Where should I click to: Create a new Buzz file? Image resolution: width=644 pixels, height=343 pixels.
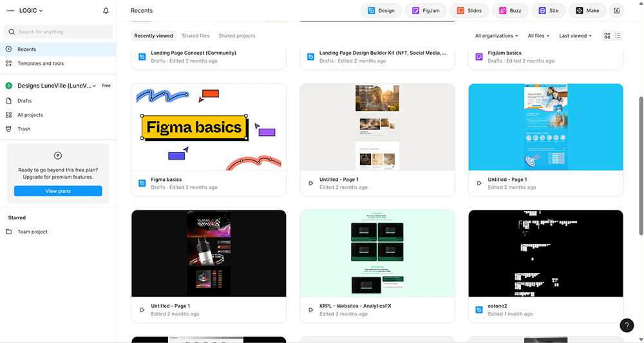pos(510,11)
